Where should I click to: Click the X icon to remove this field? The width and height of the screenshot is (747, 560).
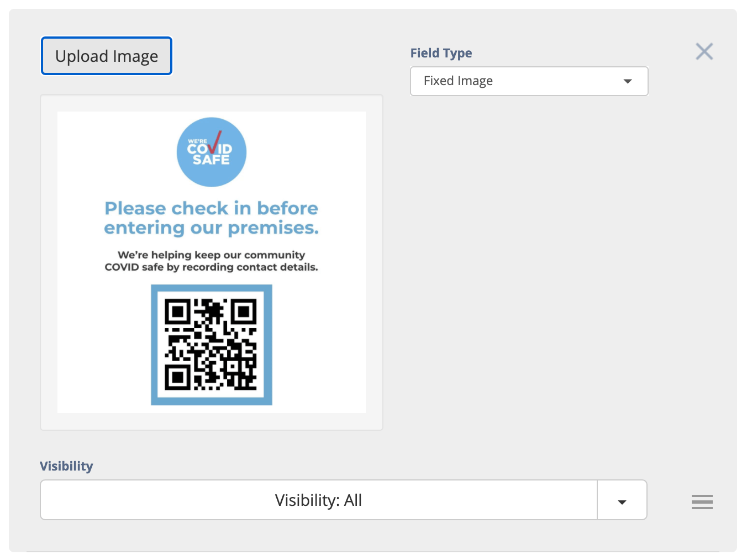(x=704, y=51)
